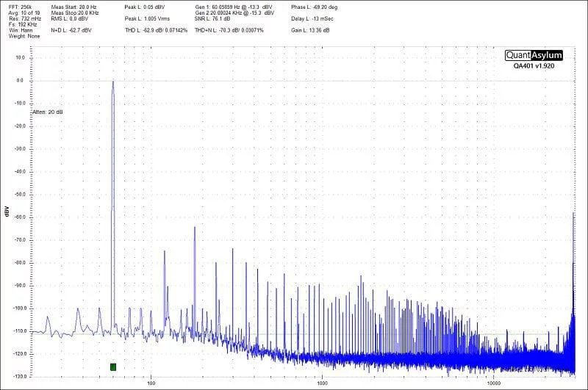This screenshot has width=588, height=390.
Task: Click the -60.0 label on Y axis
Action: (19, 217)
